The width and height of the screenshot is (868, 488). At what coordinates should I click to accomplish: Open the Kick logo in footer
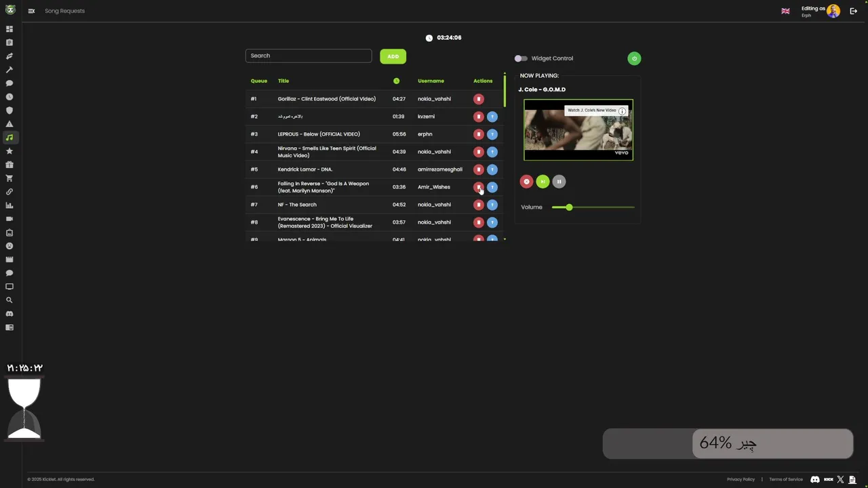[828, 479]
